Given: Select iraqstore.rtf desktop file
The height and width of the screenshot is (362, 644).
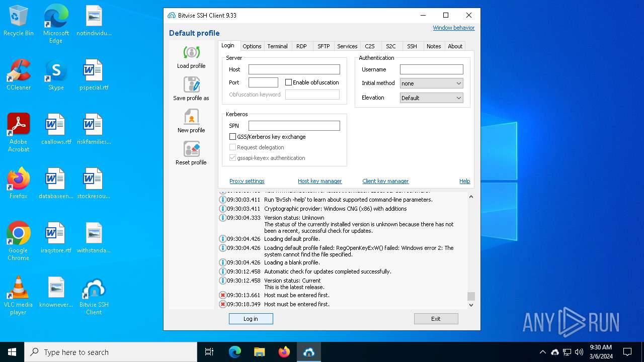Looking at the screenshot, I should pyautogui.click(x=56, y=237).
